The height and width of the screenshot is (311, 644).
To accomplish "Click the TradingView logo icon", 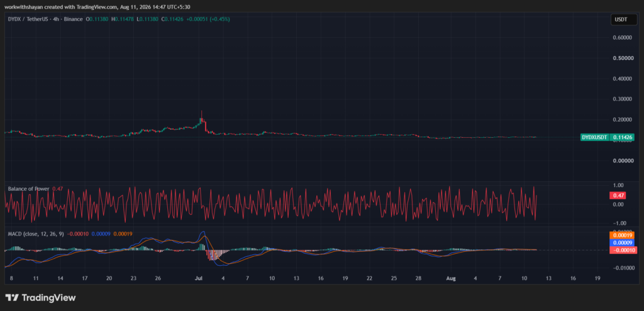I will (x=11, y=298).
